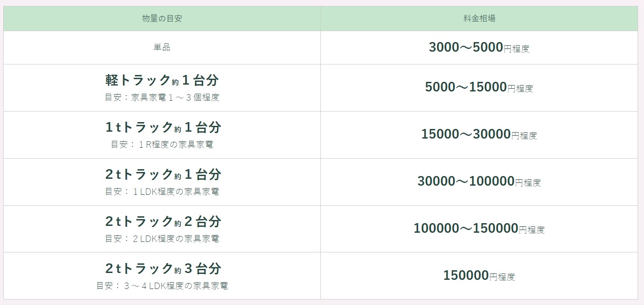The image size is (644, 305).
Task: Click the 1LDK程度の家具家電 note
Action: (162, 192)
